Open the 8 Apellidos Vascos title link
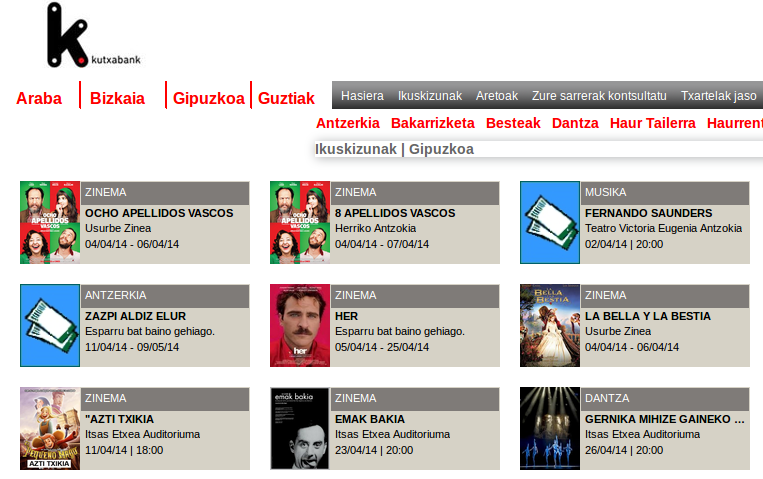 [x=395, y=213]
